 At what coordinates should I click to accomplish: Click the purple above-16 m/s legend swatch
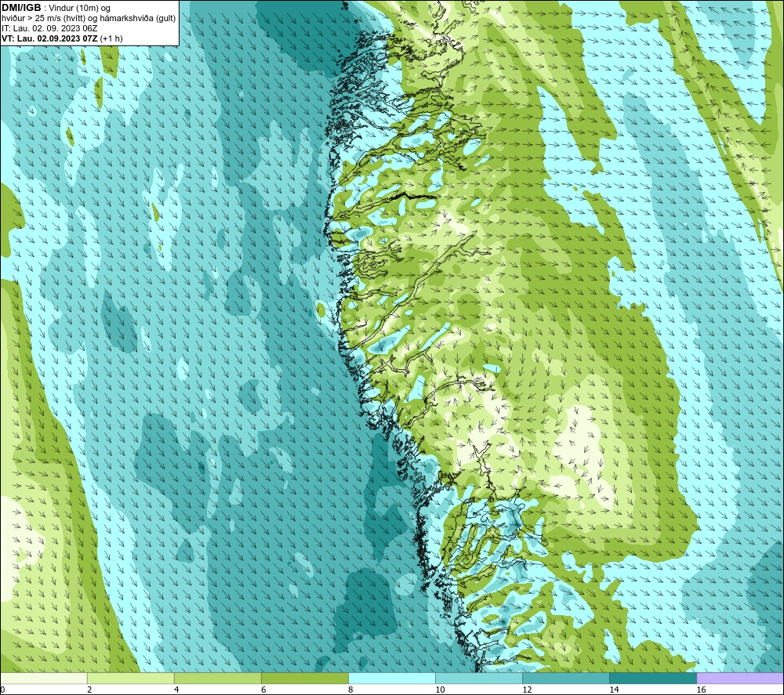(x=740, y=678)
